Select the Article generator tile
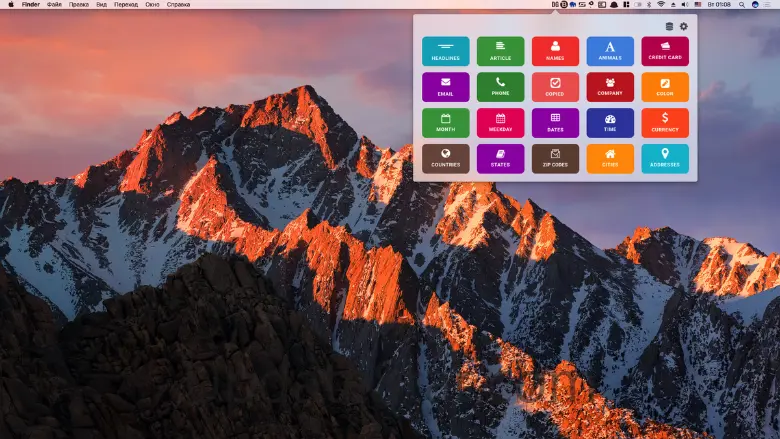This screenshot has width=780, height=439. click(x=500, y=51)
